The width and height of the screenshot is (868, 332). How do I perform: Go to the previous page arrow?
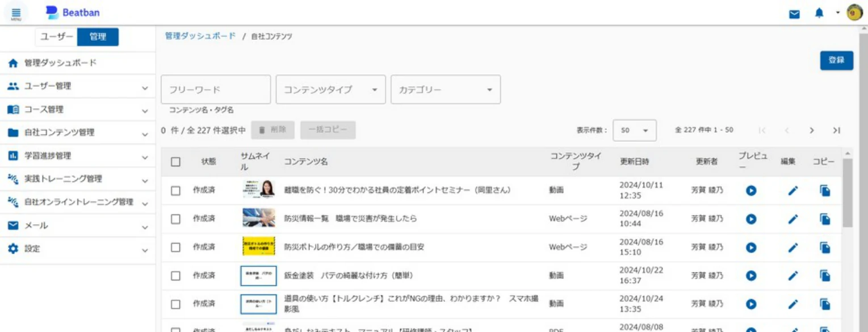click(x=787, y=131)
